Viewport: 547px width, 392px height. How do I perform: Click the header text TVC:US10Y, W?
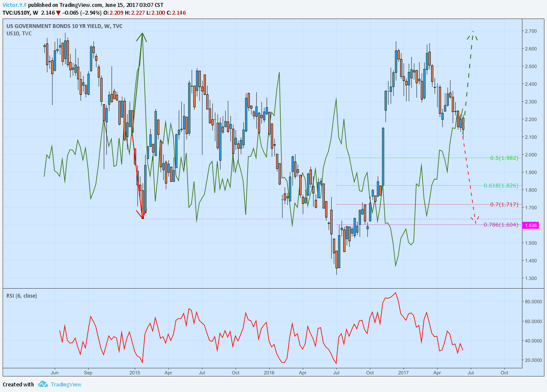[x=20, y=13]
